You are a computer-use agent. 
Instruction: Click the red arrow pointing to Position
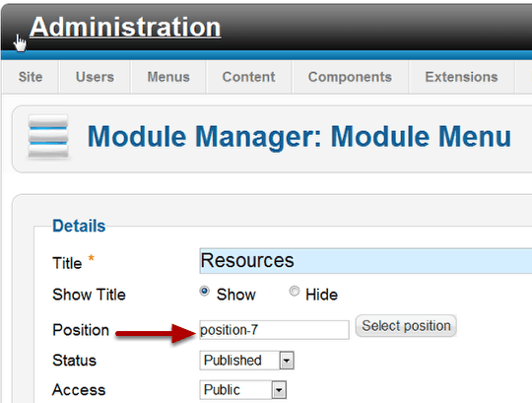156,333
